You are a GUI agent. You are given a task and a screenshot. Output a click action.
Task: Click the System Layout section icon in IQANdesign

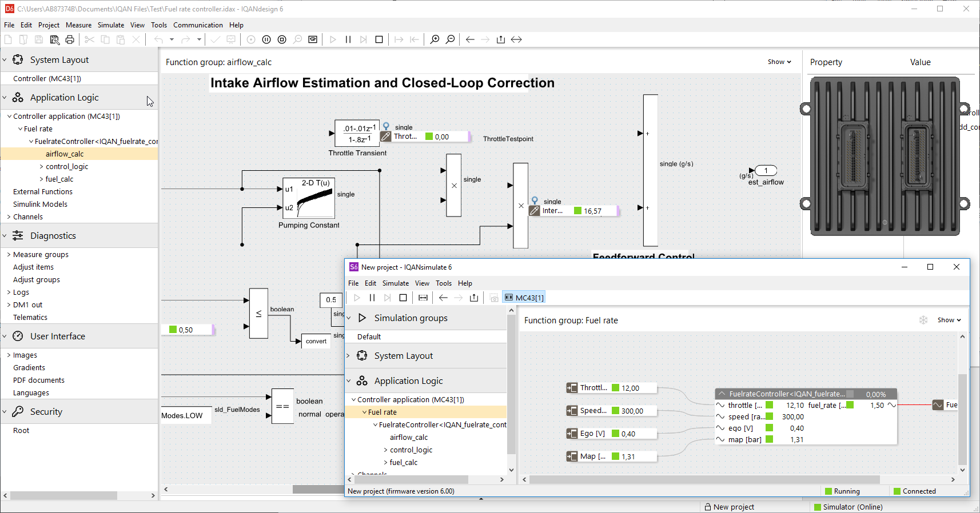pos(18,60)
